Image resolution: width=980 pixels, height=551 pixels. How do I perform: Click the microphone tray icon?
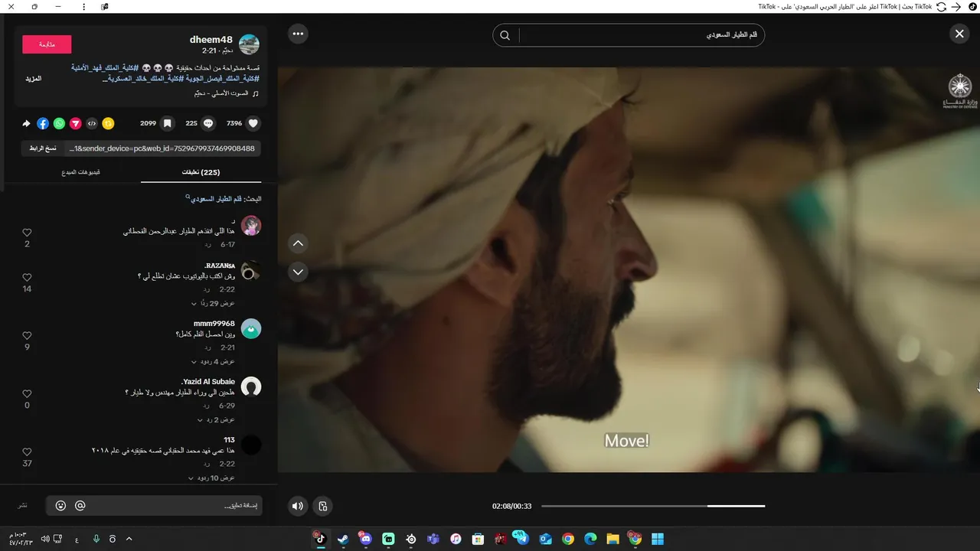coord(96,539)
